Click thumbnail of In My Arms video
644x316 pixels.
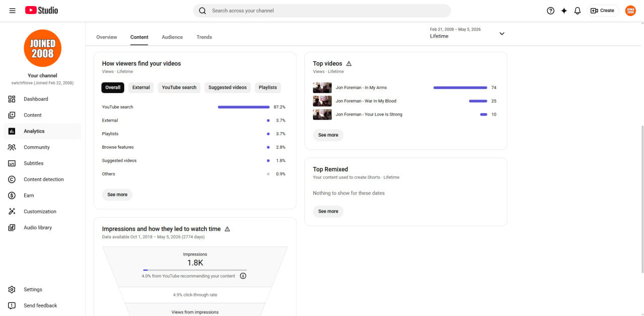322,88
